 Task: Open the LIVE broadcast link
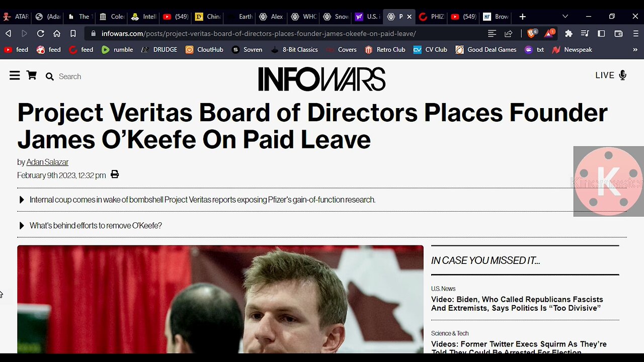tap(605, 75)
